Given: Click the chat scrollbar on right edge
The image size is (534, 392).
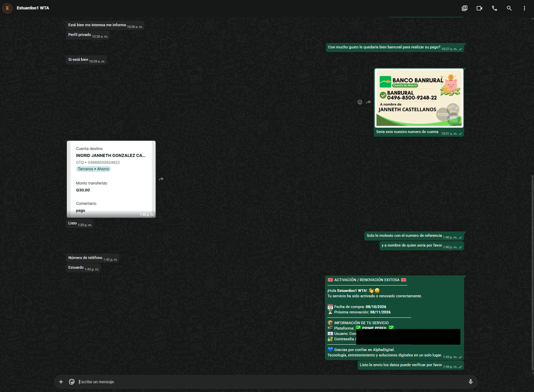Looking at the screenshot, I should [532, 272].
